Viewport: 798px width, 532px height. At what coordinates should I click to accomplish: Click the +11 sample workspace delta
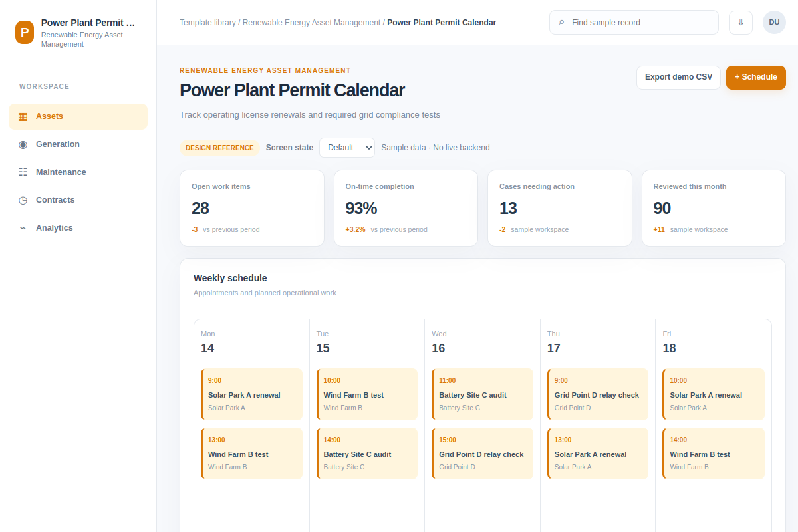[690, 229]
